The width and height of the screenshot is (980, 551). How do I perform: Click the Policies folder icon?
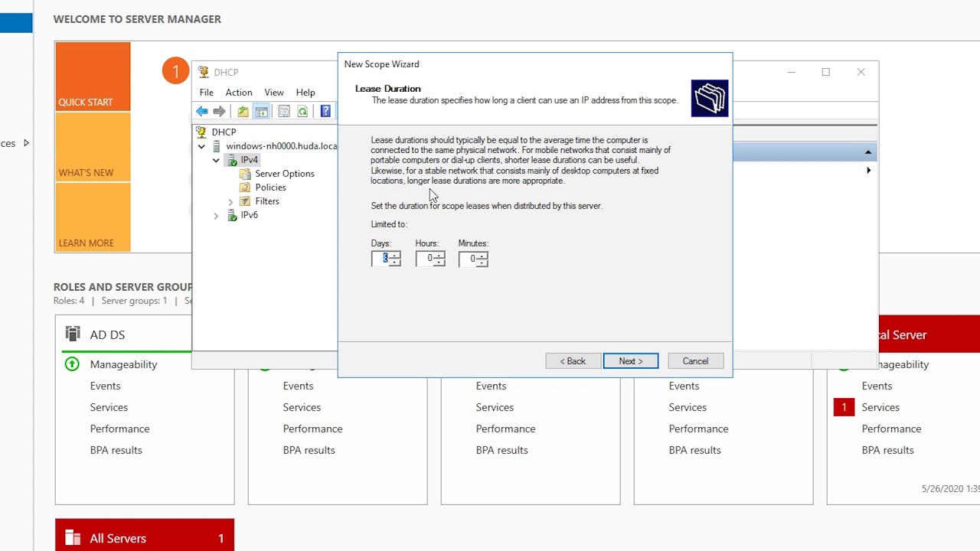coord(245,187)
